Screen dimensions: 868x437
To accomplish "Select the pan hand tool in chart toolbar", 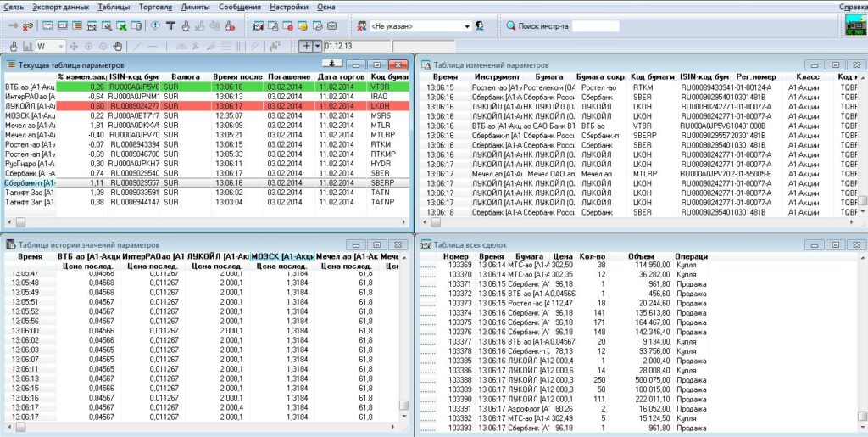I will click(118, 46).
